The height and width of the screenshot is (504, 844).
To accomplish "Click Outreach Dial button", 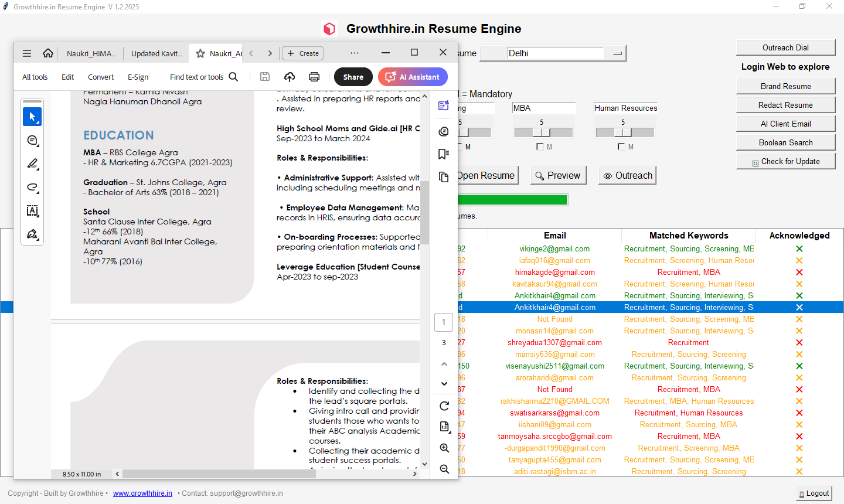I will (785, 47).
